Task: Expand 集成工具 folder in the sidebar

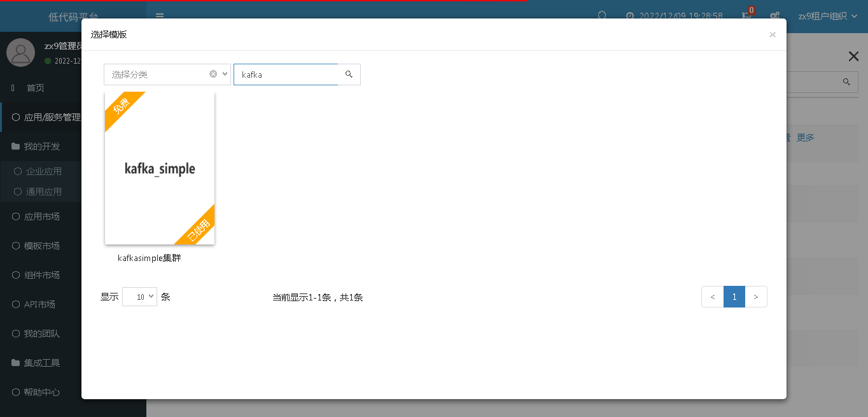Action: pos(41,363)
